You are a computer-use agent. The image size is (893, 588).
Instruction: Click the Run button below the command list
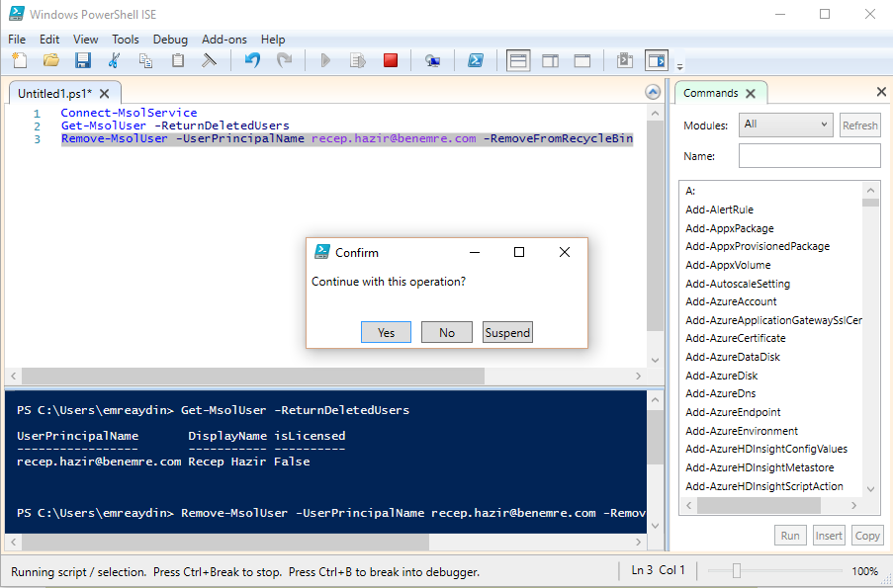pyautogui.click(x=790, y=536)
